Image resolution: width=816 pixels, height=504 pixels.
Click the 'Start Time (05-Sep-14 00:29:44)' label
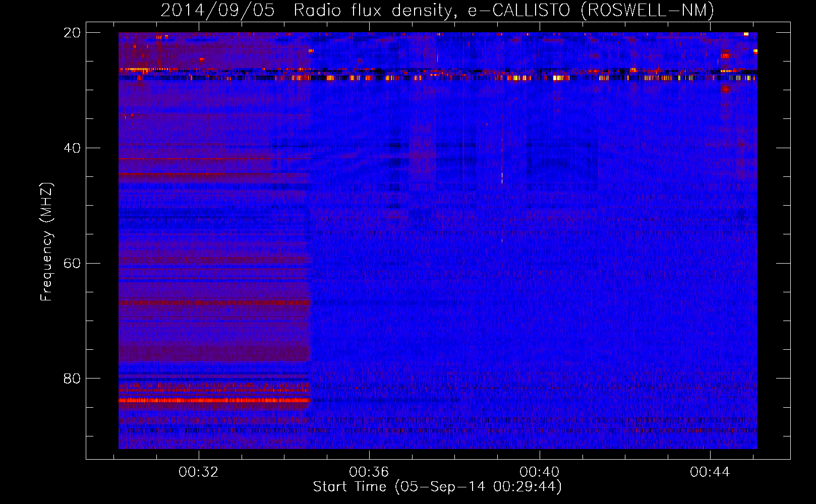tap(437, 487)
